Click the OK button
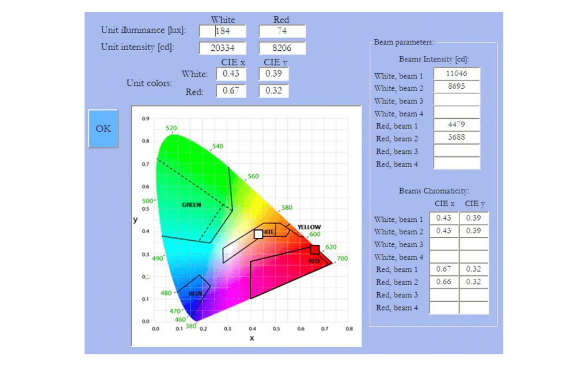588x367 pixels. pos(103,128)
